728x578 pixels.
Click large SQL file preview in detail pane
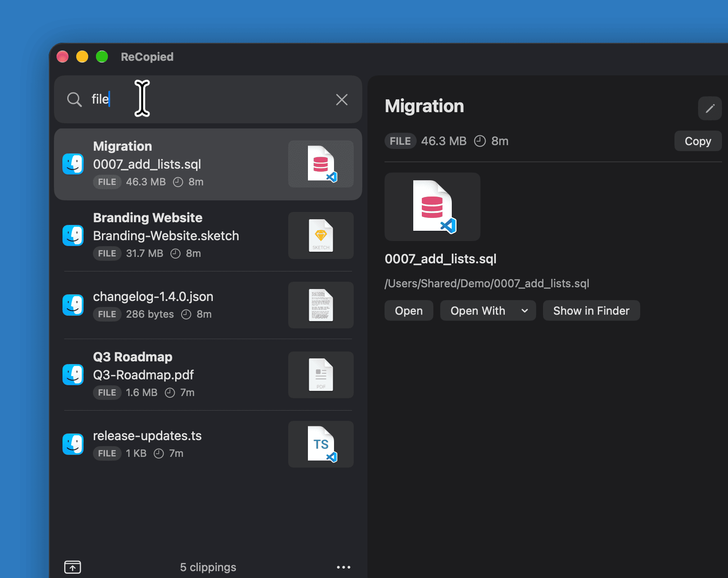click(x=433, y=207)
